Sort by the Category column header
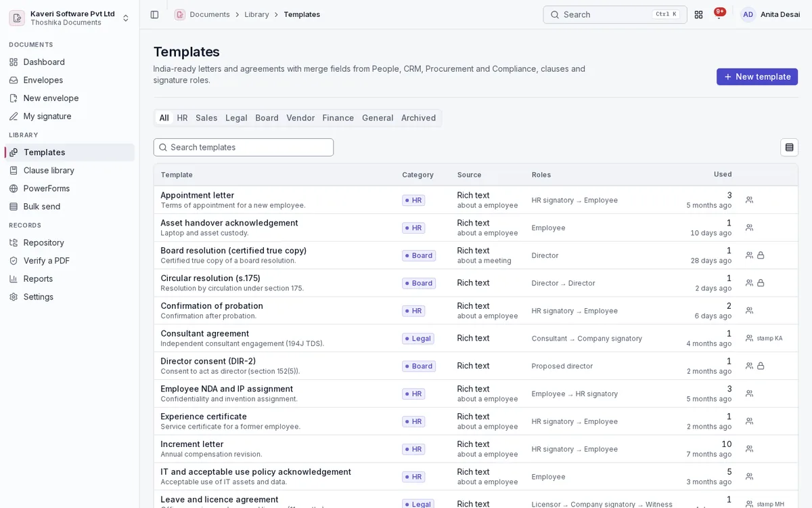The width and height of the screenshot is (812, 508). coord(418,175)
